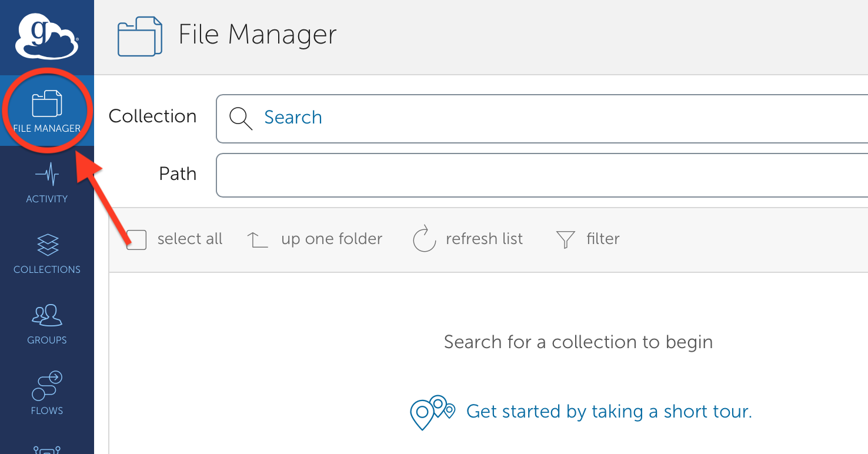Open the Groups section
868x454 pixels.
[x=46, y=323]
